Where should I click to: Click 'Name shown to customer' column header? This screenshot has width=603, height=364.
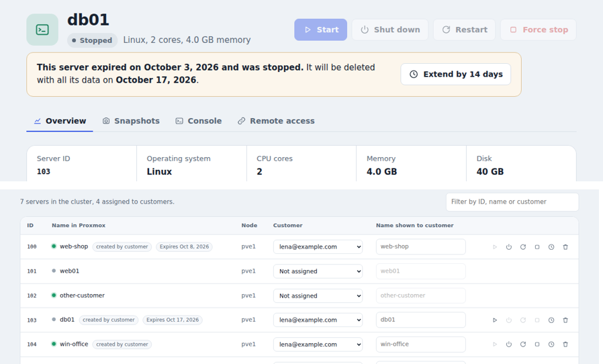414,226
